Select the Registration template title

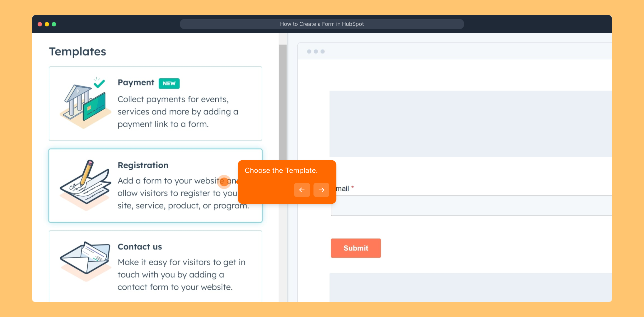pos(143,165)
